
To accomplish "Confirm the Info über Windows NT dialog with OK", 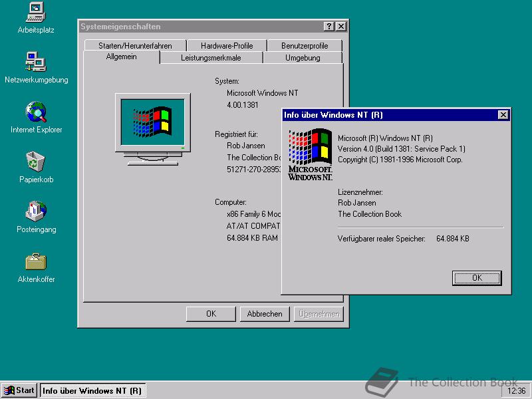I will [x=477, y=278].
